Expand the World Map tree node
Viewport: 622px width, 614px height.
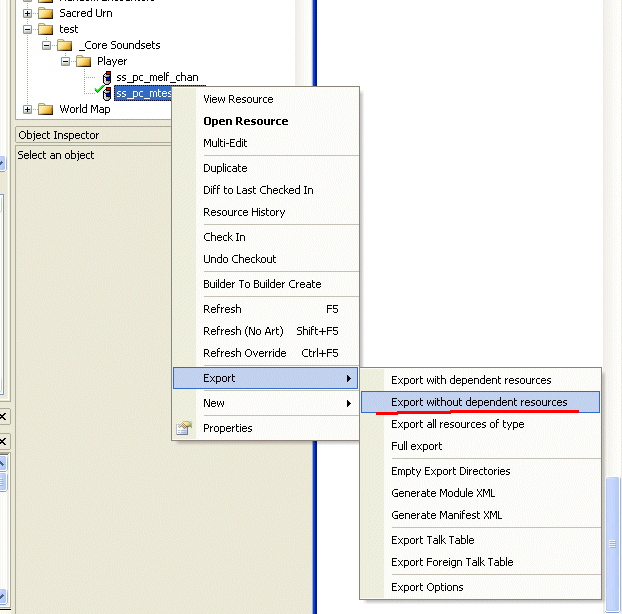(27, 110)
